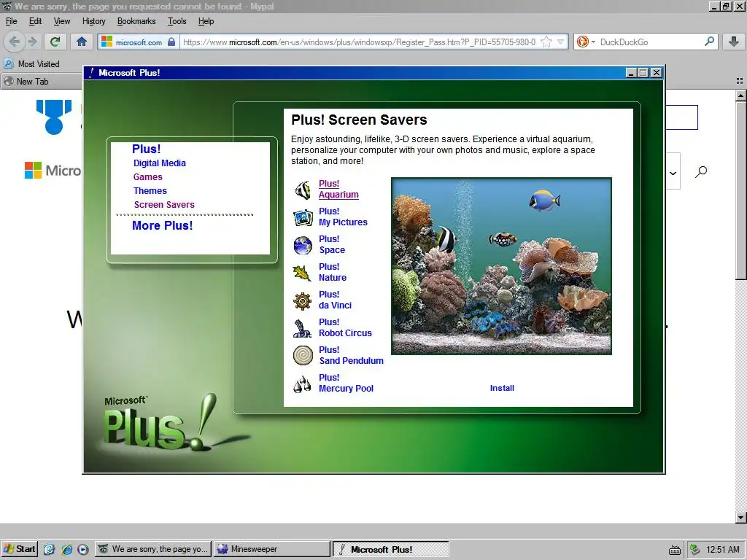Viewport: 747px width, 560px height.
Task: Open the History menu
Action: 94,21
